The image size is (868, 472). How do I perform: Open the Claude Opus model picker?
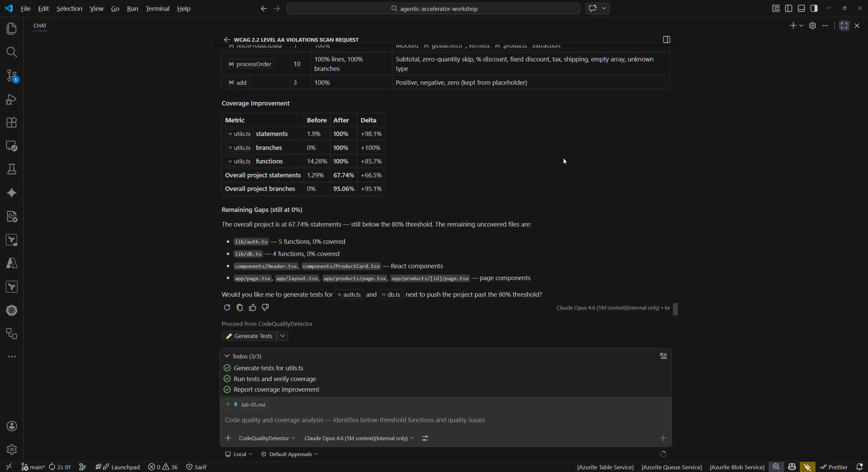point(358,438)
